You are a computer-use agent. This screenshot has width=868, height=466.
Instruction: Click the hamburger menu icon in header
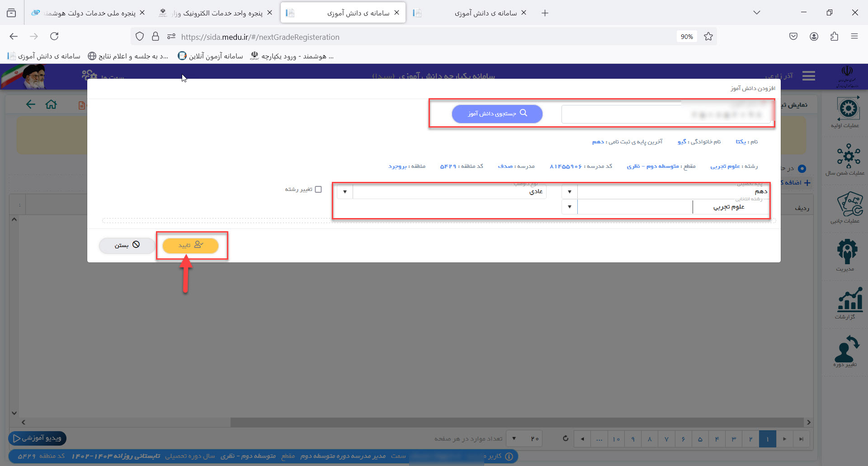click(x=808, y=76)
